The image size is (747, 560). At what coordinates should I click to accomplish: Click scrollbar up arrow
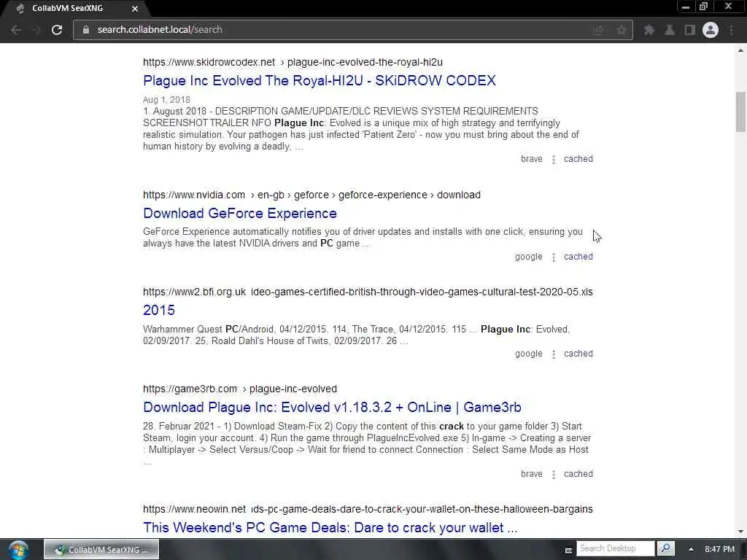[x=740, y=50]
